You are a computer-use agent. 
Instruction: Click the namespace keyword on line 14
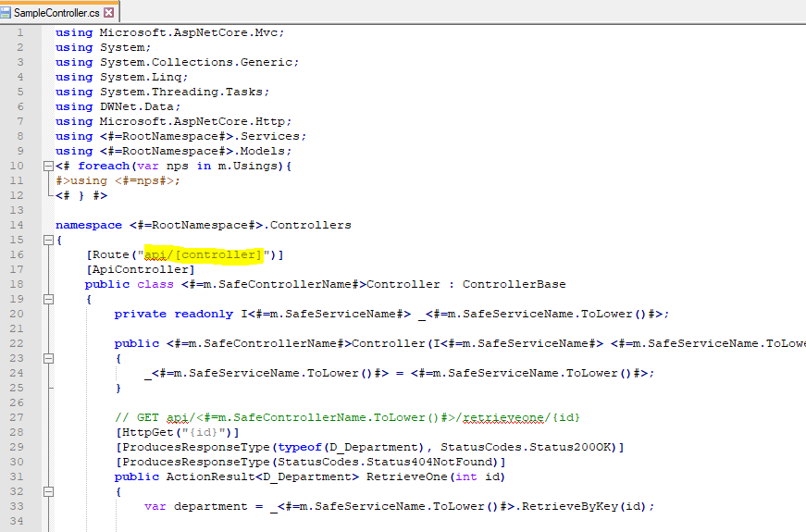[88, 225]
